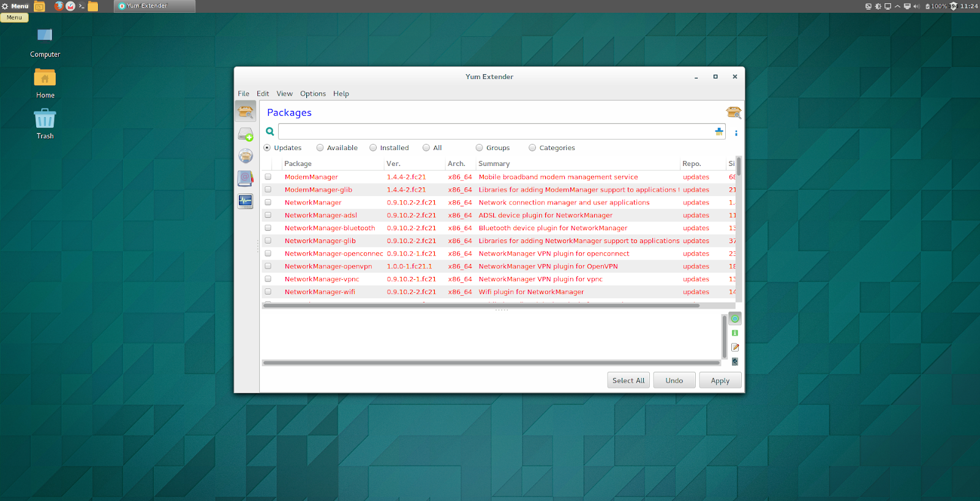Open the Home folder desktop icon

point(45,83)
